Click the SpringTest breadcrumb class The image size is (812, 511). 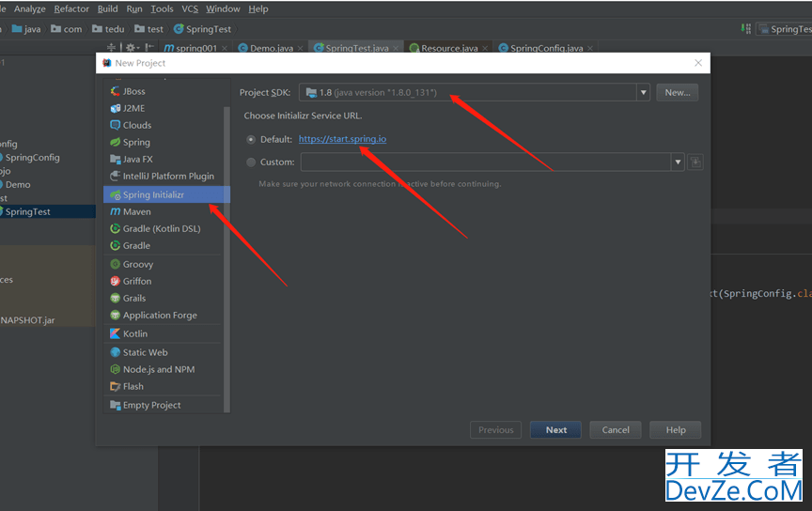202,29
